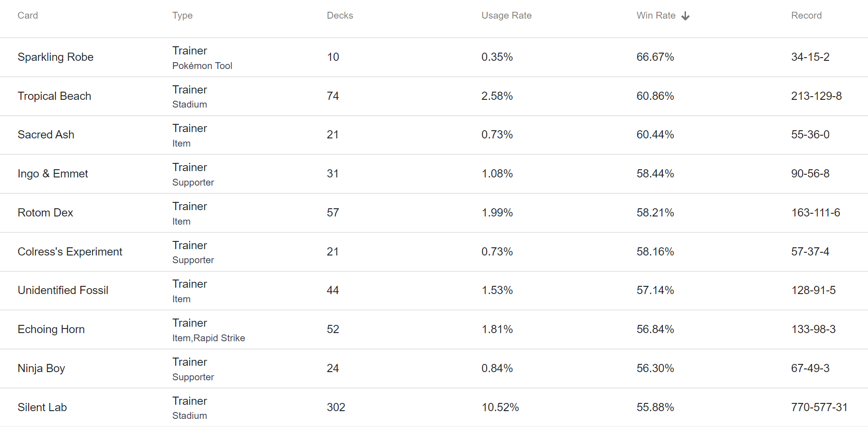Open Ingo & Emmet card details
This screenshot has height=427, width=868.
pos(53,174)
